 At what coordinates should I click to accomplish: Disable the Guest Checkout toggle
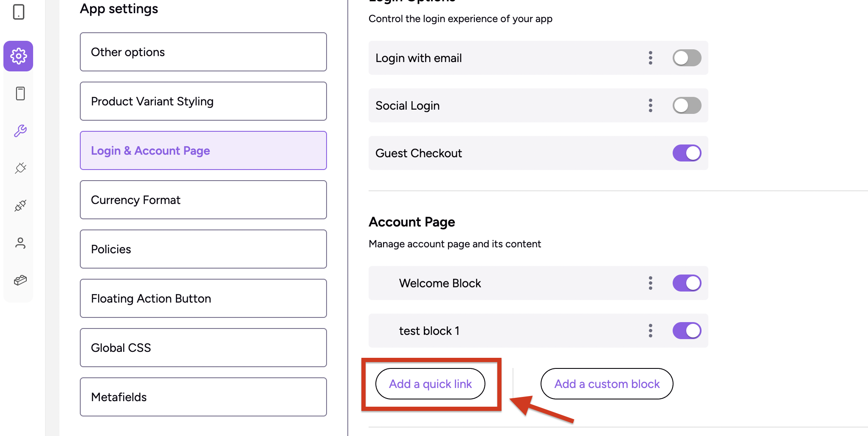(687, 153)
